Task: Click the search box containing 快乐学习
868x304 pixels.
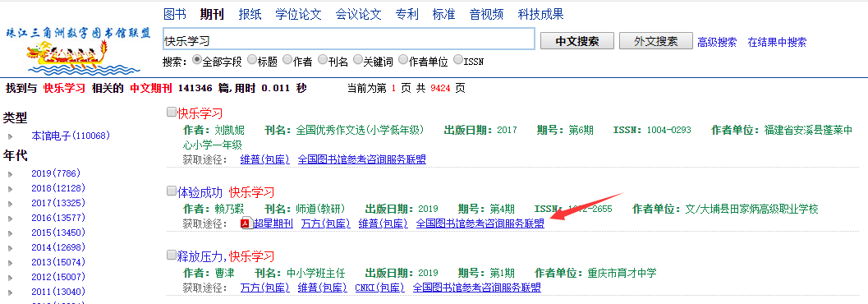Action: click(x=349, y=40)
